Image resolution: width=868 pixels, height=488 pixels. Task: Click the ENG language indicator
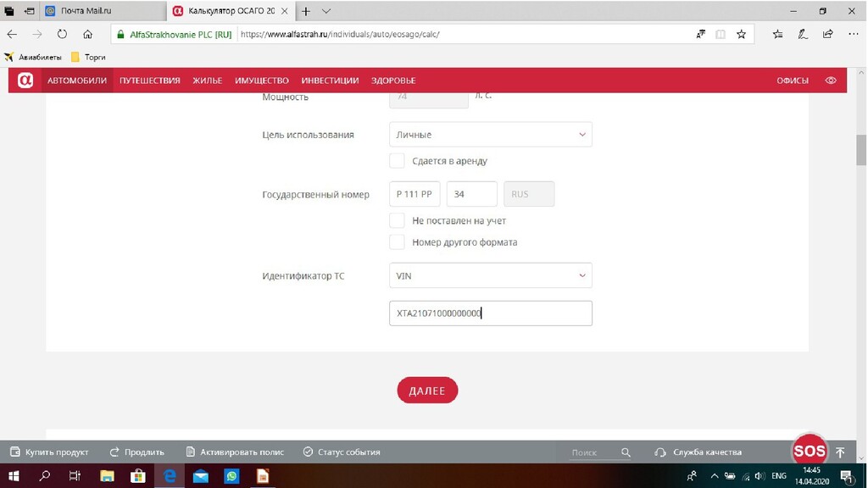778,476
